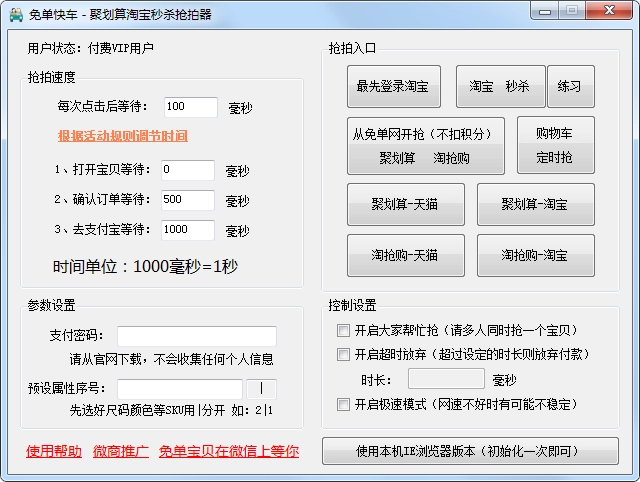Click the 预设属性序号 input field
Screen dimensions: 640x482
pyautogui.click(x=180, y=389)
